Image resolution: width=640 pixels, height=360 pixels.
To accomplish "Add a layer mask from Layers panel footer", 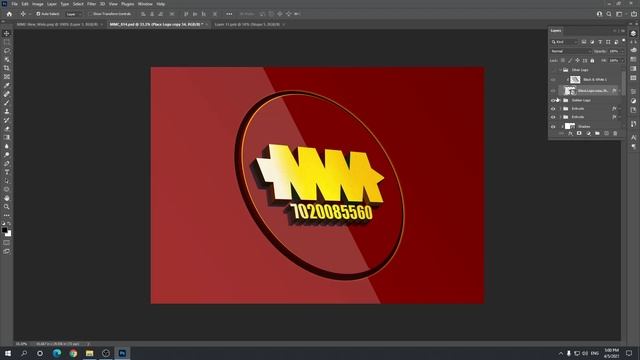I will 579,133.
